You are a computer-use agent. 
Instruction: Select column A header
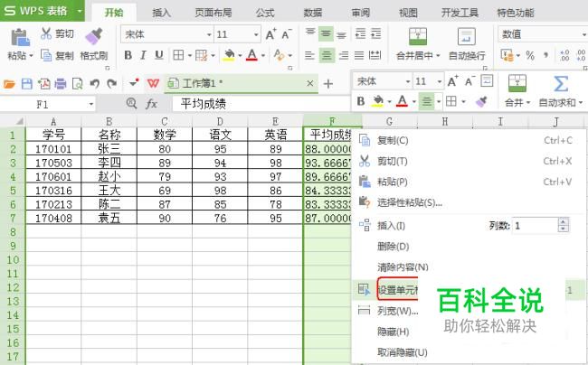53,121
